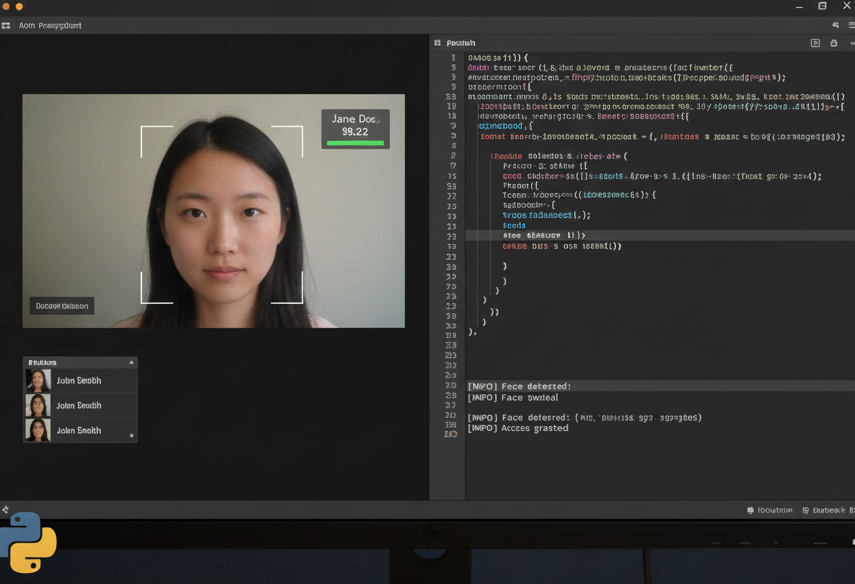Click the small arrow at the face list bottom
The height and width of the screenshot is (584, 855).
[131, 435]
